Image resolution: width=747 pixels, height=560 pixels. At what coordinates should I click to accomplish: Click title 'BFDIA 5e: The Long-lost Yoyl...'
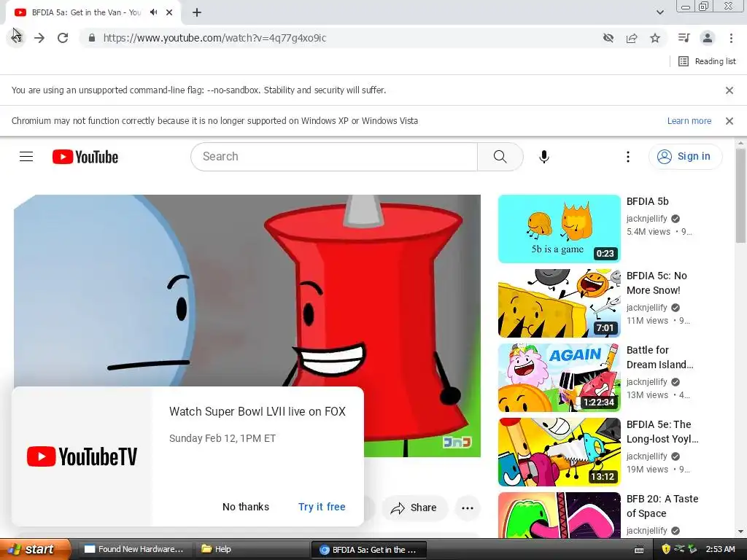coord(662,432)
